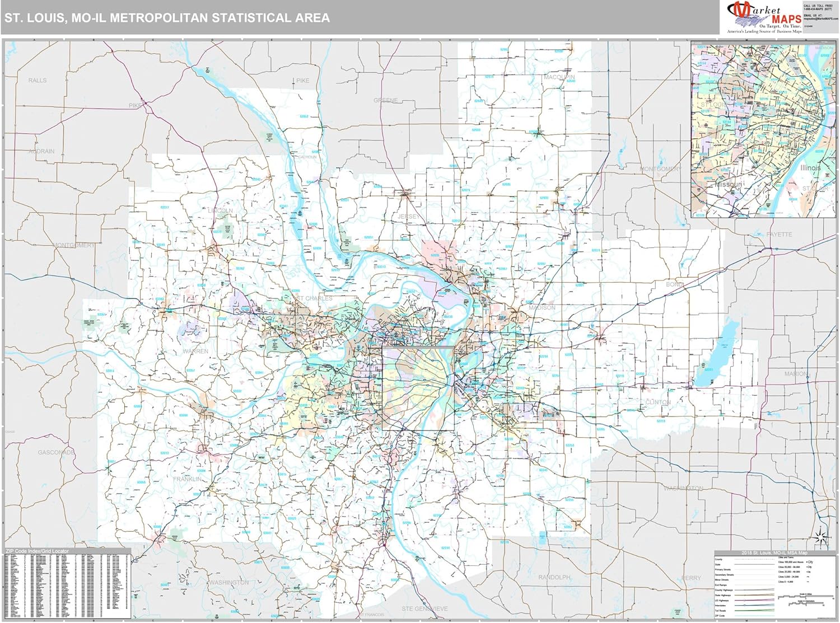Select the Toll Roads legend symbol
This screenshot has width=840, height=623.
pyautogui.click(x=753, y=610)
